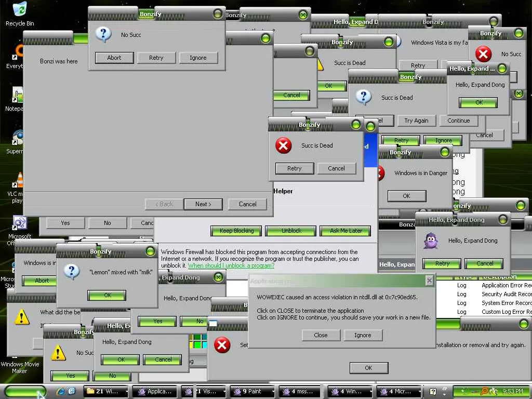Choose Ask Me Later in Firewall alert

coord(345,231)
